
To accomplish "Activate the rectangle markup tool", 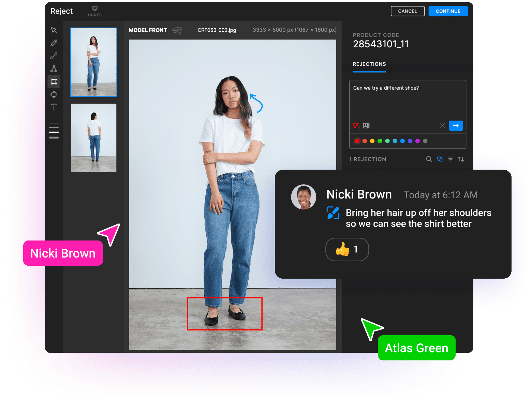I will [x=54, y=82].
